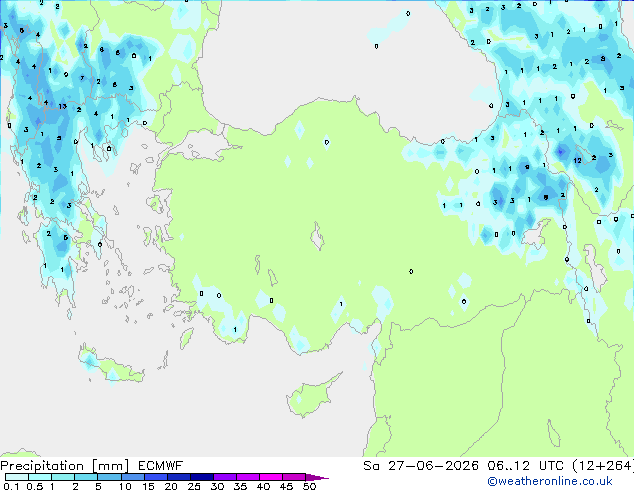
Task: Select the 20–25 mm dark blue legend box
Action: tap(178, 477)
